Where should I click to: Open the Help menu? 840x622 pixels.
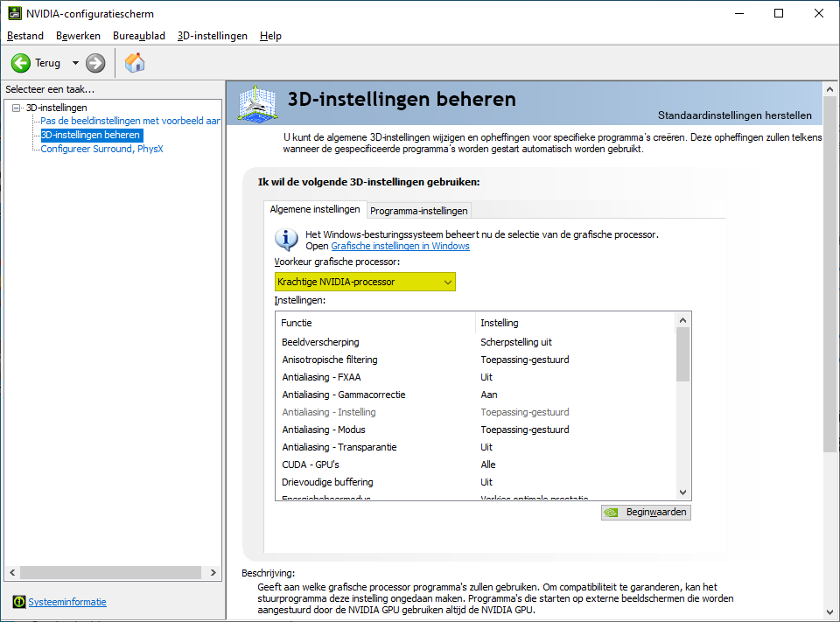[270, 36]
